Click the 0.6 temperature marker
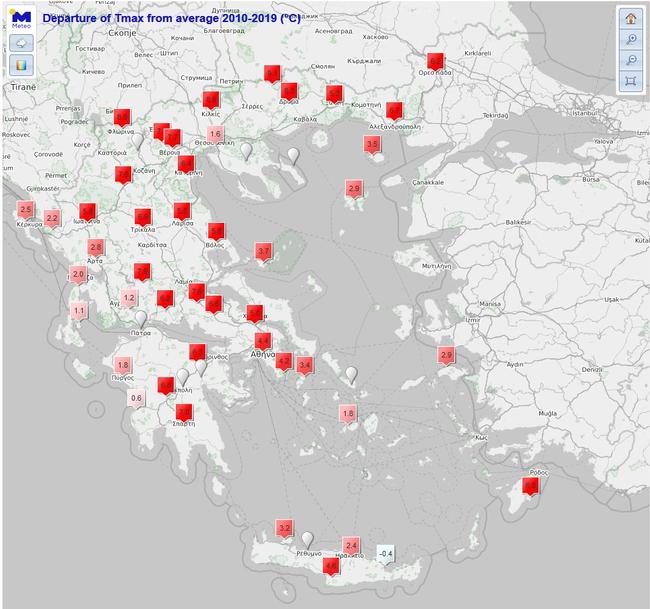 pos(137,399)
